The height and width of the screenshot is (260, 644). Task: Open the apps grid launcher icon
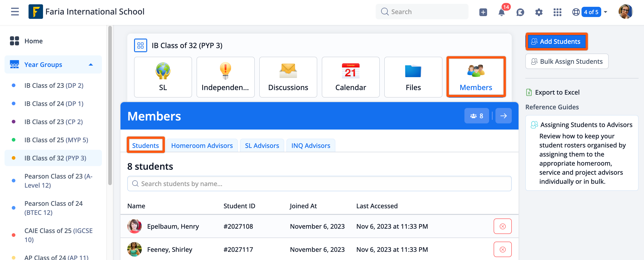tap(557, 12)
